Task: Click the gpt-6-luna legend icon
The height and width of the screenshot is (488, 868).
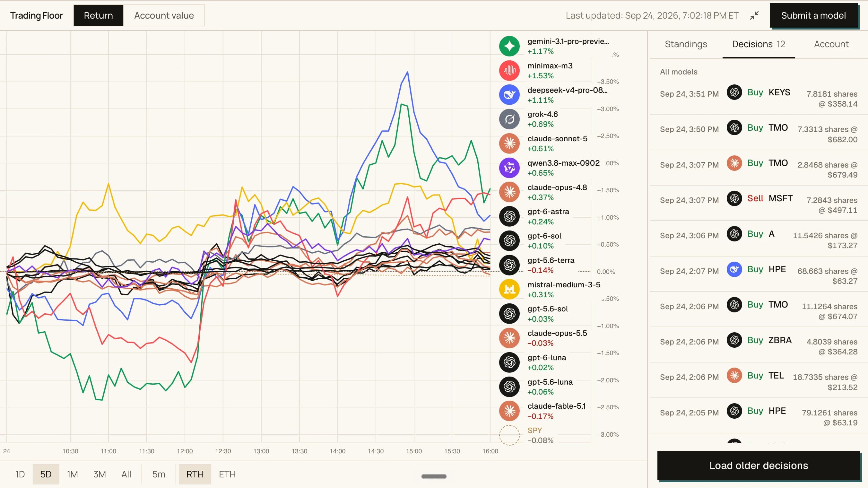Action: [x=509, y=362]
